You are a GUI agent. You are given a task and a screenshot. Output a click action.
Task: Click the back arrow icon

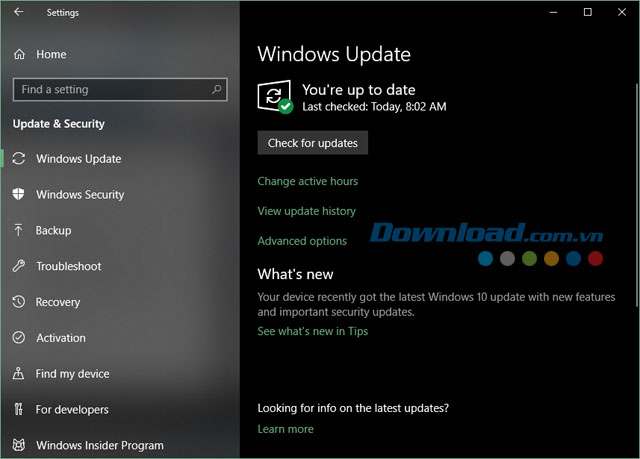[19, 12]
